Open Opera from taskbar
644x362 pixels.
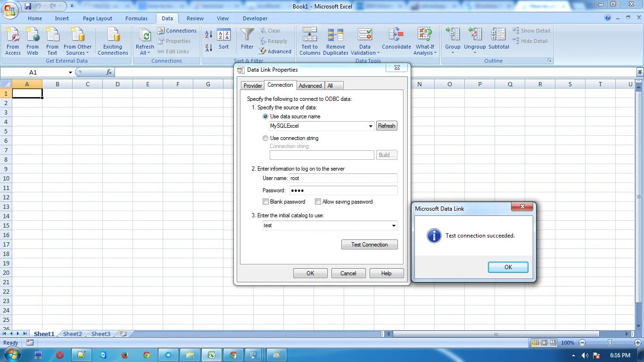(60, 355)
